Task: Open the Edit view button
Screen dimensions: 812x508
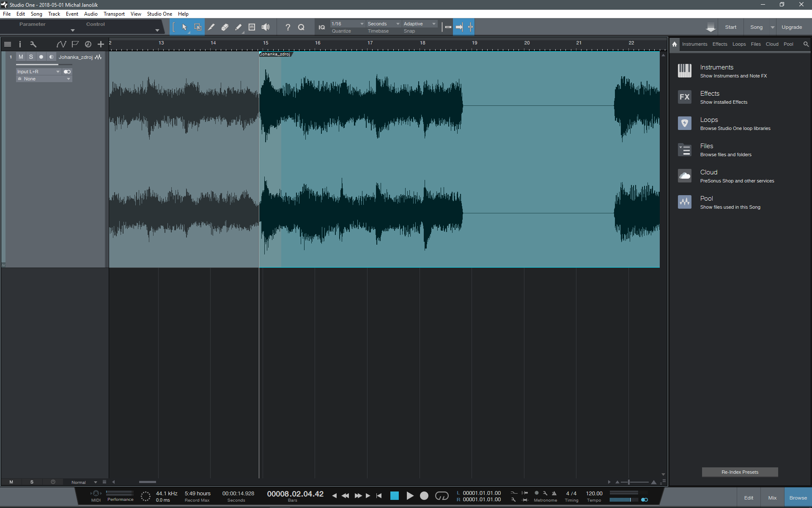Action: click(749, 498)
